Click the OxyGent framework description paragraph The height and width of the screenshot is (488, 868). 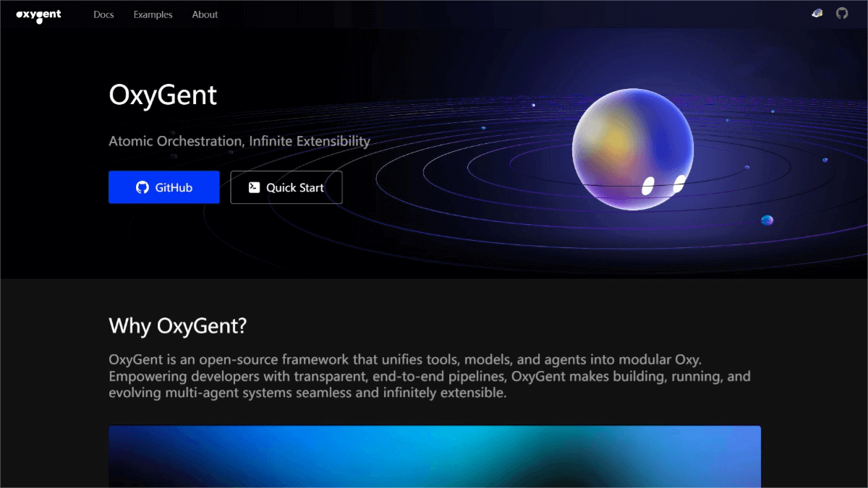(430, 376)
